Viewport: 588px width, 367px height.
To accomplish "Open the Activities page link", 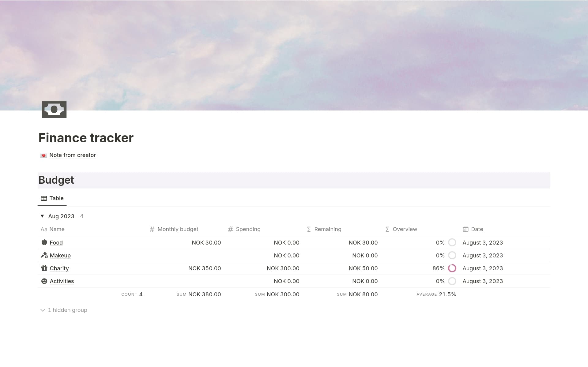I will coord(62,281).
